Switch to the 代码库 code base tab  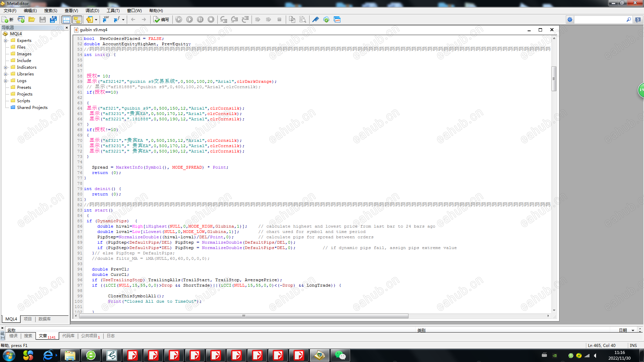pyautogui.click(x=68, y=336)
